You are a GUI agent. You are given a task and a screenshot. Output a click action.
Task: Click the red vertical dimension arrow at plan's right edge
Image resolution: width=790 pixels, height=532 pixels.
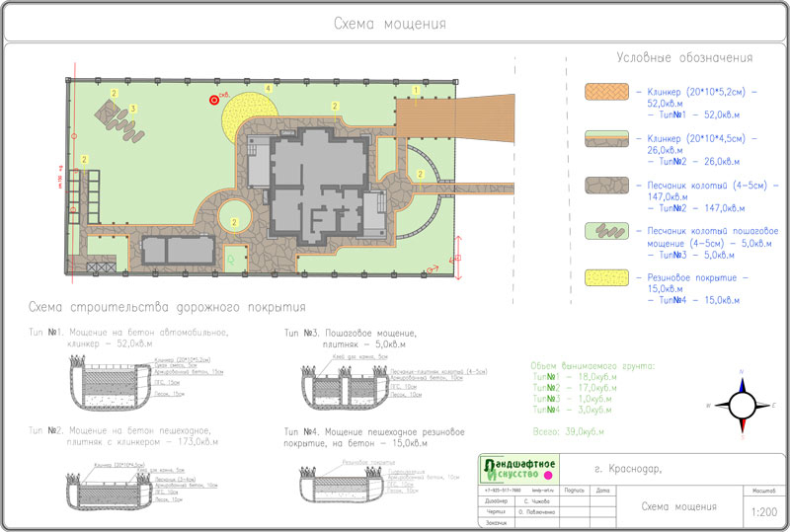[458, 258]
